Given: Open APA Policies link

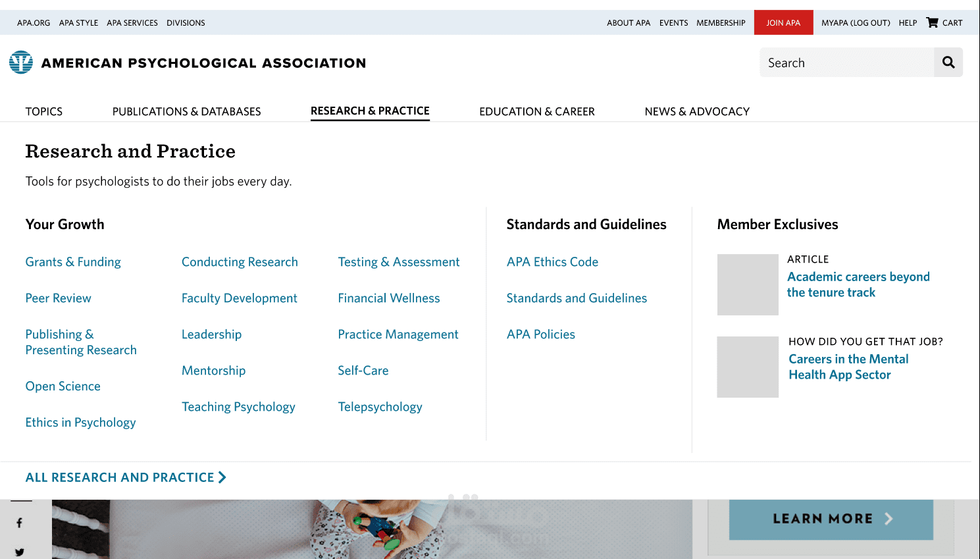Looking at the screenshot, I should 541,334.
